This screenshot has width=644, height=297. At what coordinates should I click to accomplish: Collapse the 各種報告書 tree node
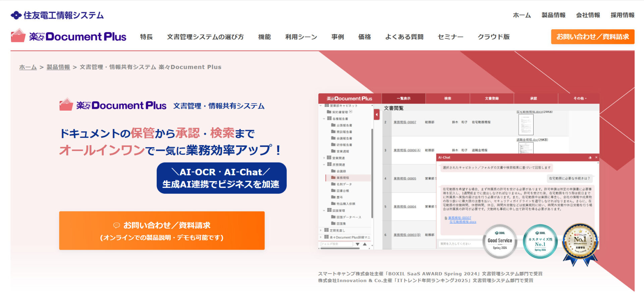(x=324, y=119)
